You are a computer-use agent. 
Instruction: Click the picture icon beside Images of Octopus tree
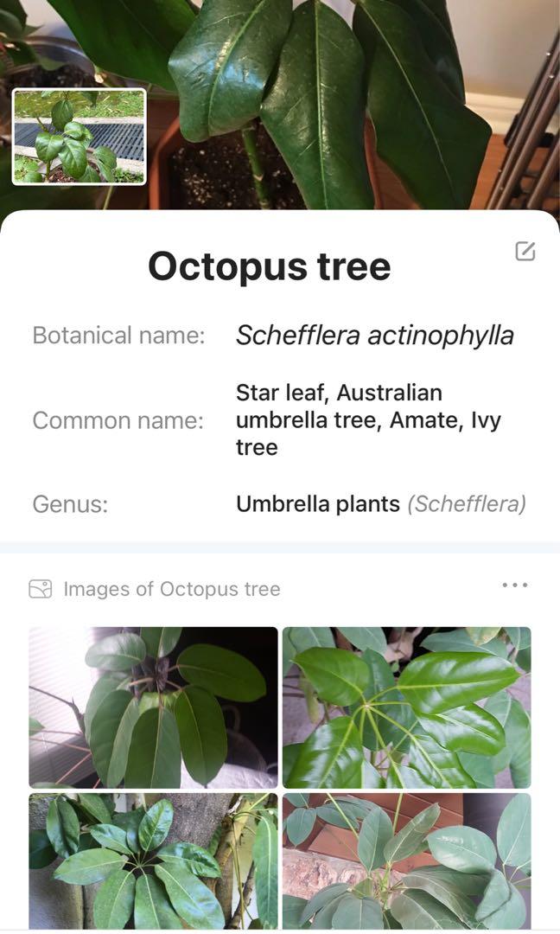(x=40, y=588)
